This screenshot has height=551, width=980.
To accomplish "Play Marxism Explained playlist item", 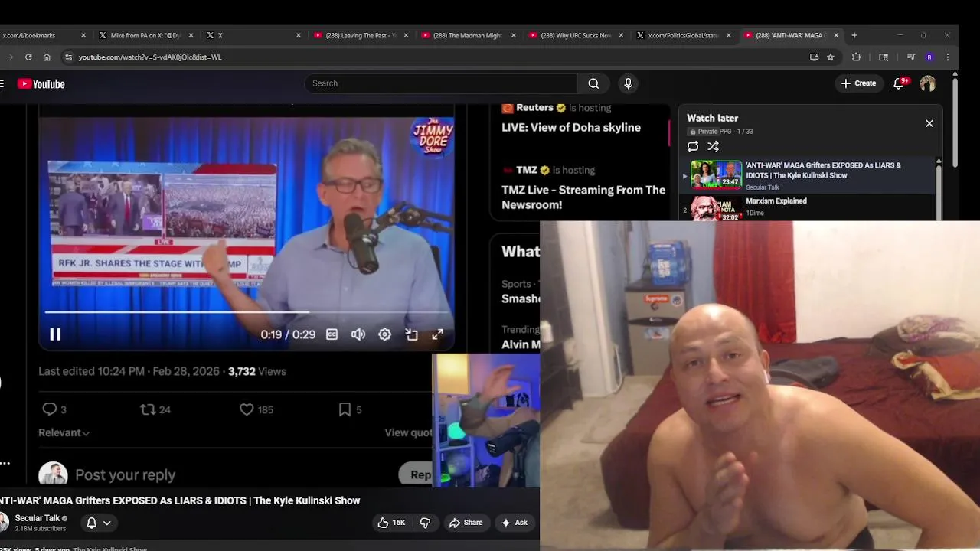I will pos(807,207).
